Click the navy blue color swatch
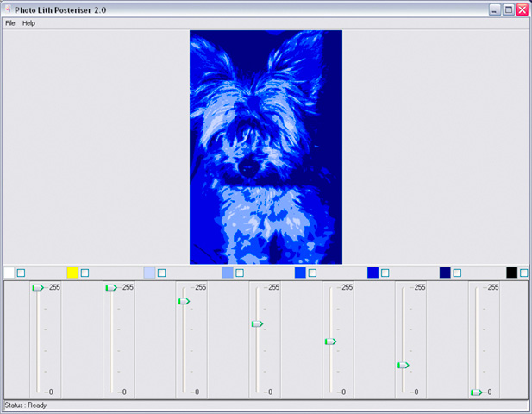The height and width of the screenshot is (414, 532). pyautogui.click(x=445, y=273)
